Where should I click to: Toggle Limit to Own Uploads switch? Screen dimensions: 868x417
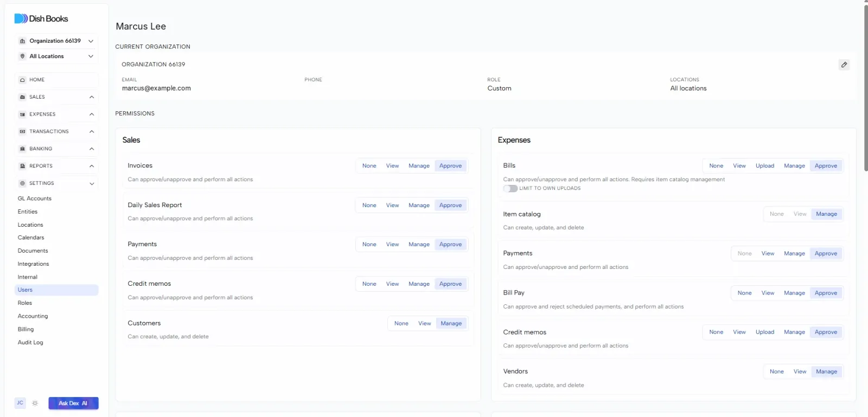point(510,188)
